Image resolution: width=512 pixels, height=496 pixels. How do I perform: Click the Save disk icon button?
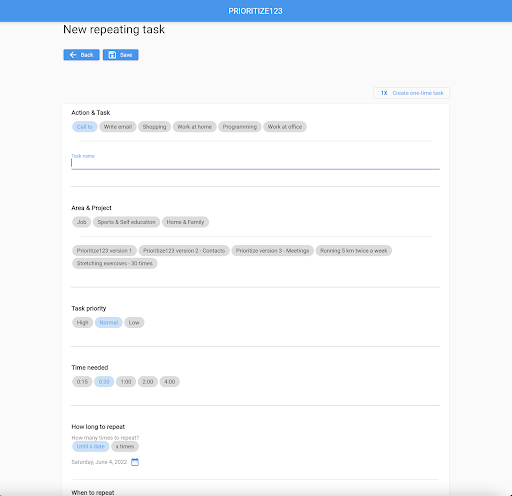(120, 55)
